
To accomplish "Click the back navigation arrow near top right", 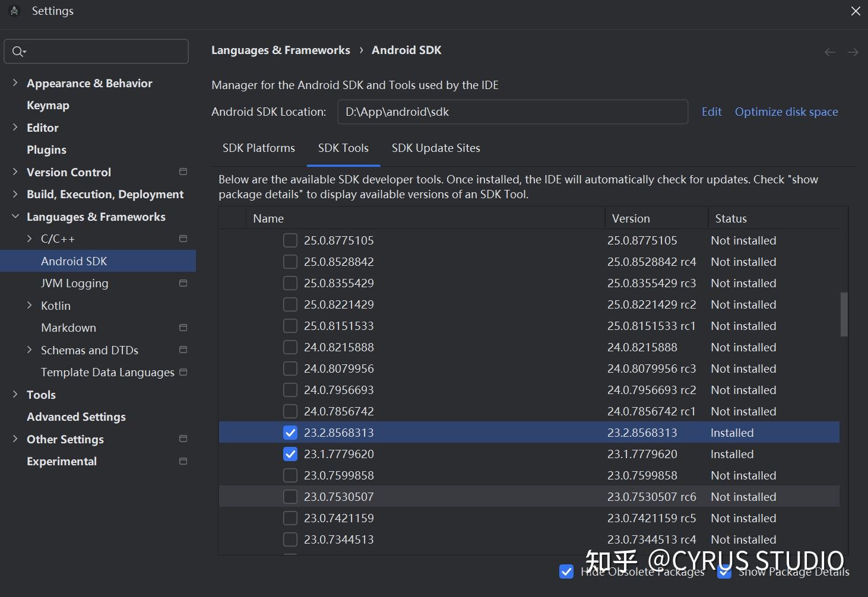I will 829,52.
